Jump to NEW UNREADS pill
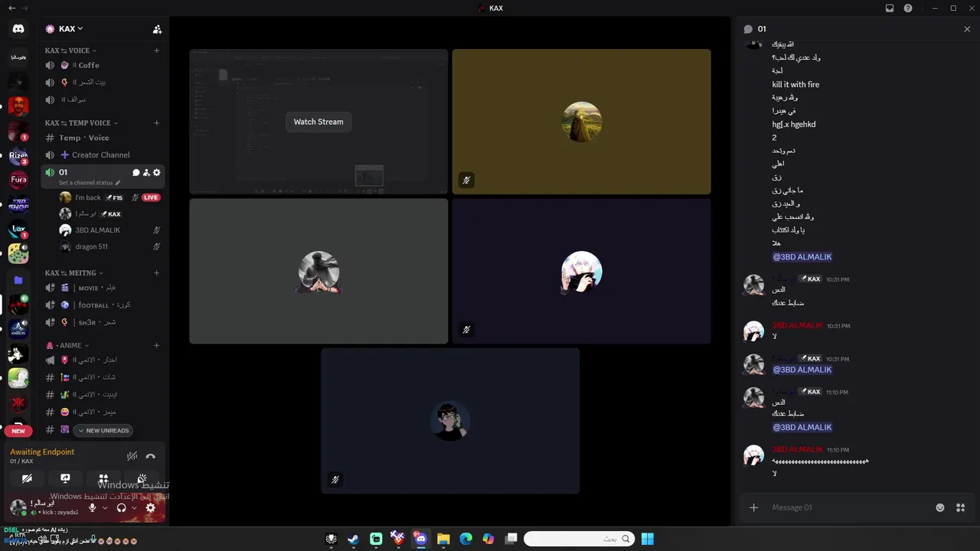 click(x=103, y=430)
